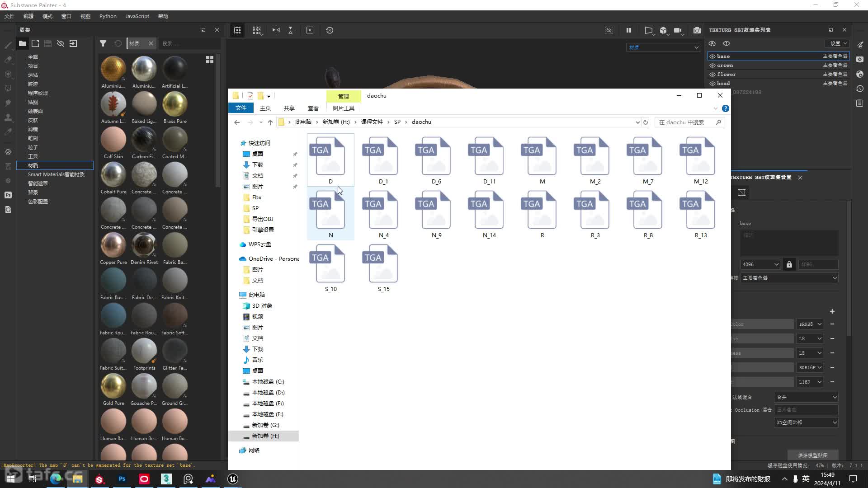Viewport: 868px width, 488px height.
Task: Expand the Explorer address history dropdown
Action: 637,122
